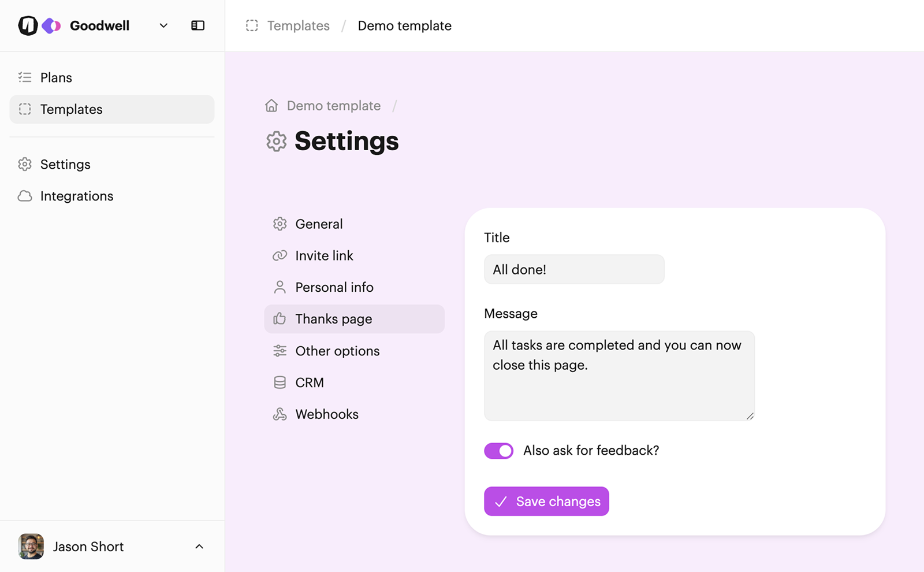Click the Other options sliders icon
The width and height of the screenshot is (924, 572).
pos(280,351)
